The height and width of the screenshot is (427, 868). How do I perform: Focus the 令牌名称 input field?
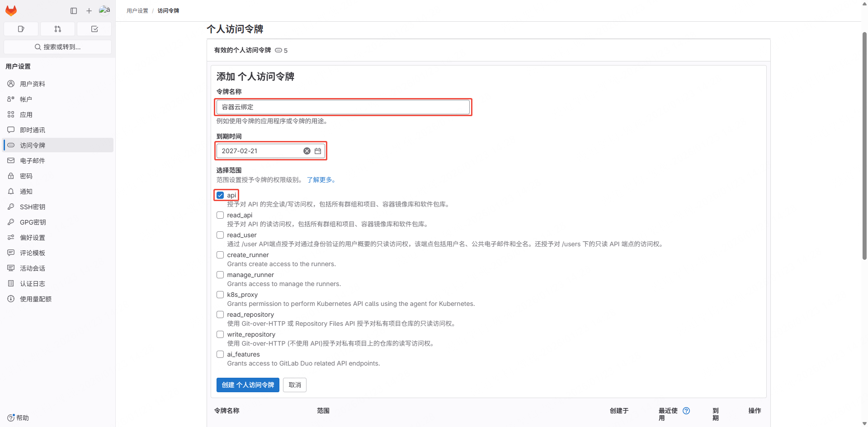pyautogui.click(x=343, y=107)
